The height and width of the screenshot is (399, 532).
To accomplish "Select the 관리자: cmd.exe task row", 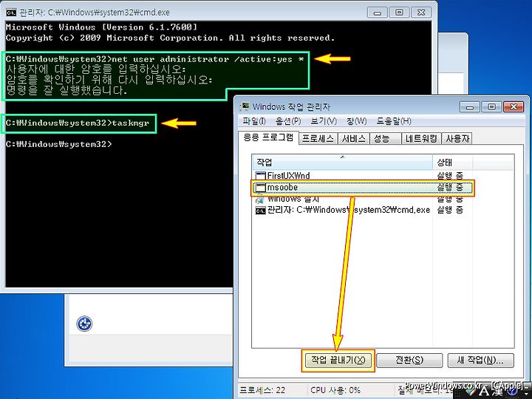I will pyautogui.click(x=363, y=211).
